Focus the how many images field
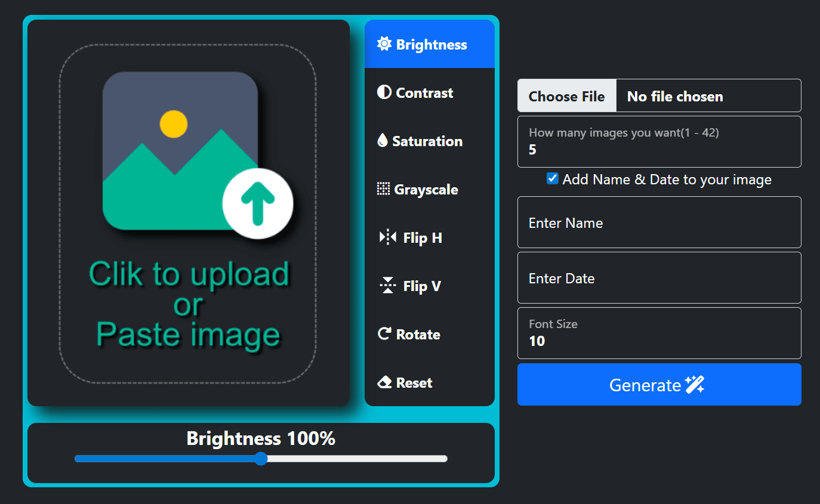Image resolution: width=820 pixels, height=504 pixels. (x=659, y=141)
